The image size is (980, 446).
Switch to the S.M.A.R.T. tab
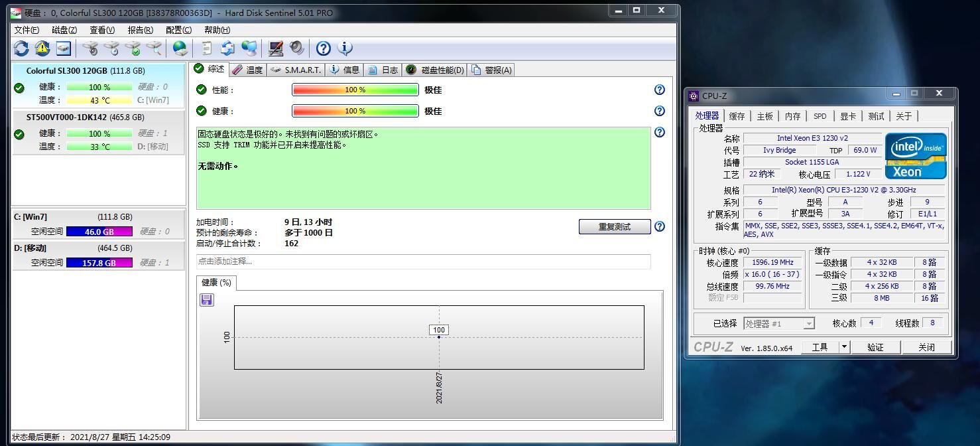(x=296, y=70)
